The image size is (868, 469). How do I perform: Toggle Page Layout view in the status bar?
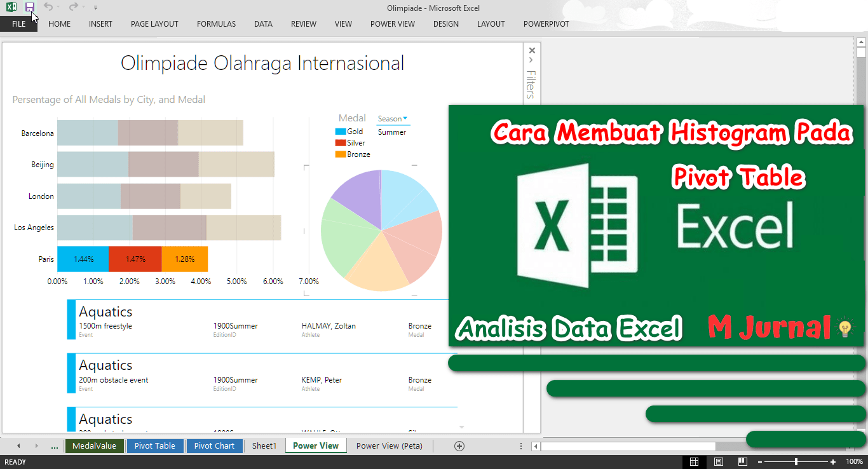(x=718, y=462)
